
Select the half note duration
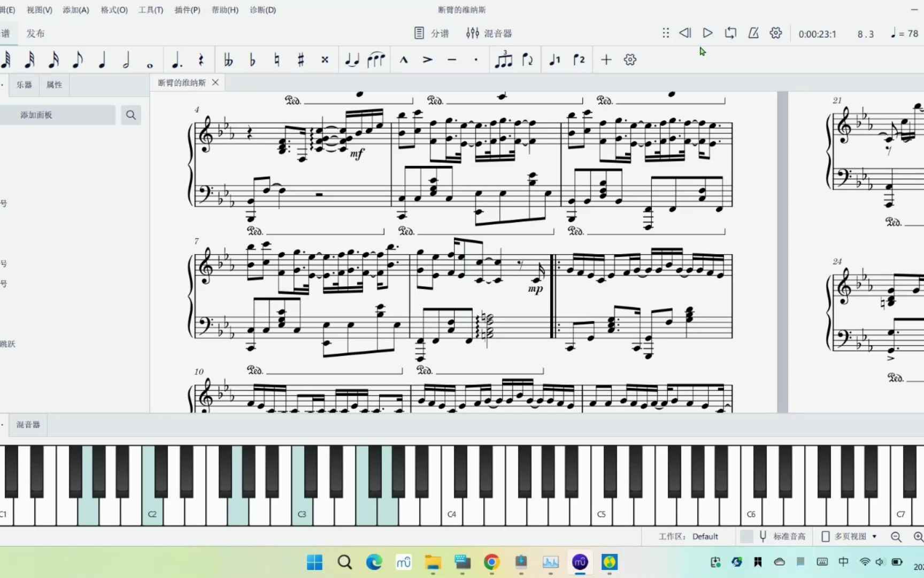click(126, 59)
